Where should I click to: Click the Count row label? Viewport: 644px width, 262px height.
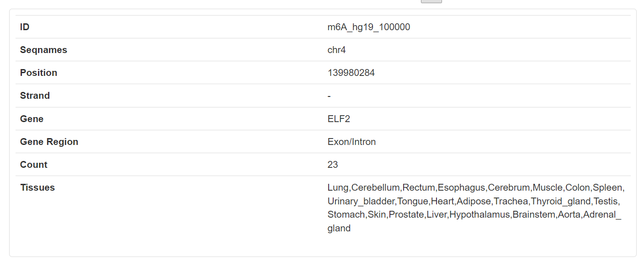(x=34, y=165)
